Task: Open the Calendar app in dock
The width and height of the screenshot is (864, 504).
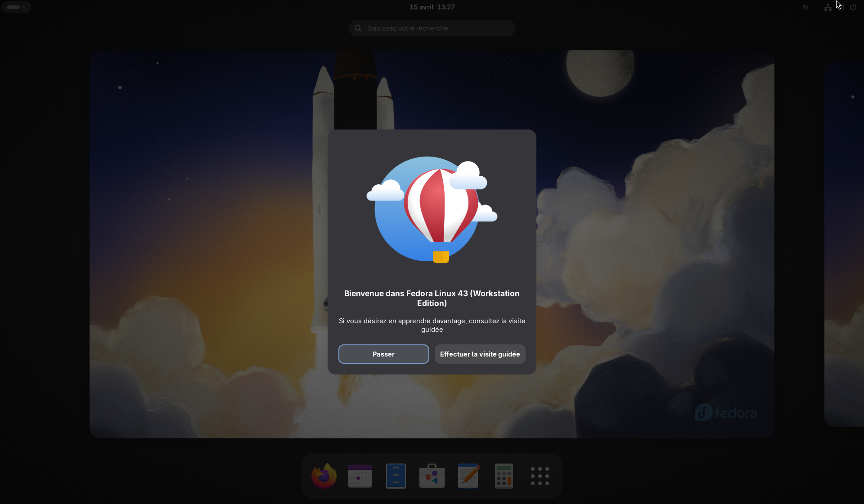Action: tap(360, 476)
